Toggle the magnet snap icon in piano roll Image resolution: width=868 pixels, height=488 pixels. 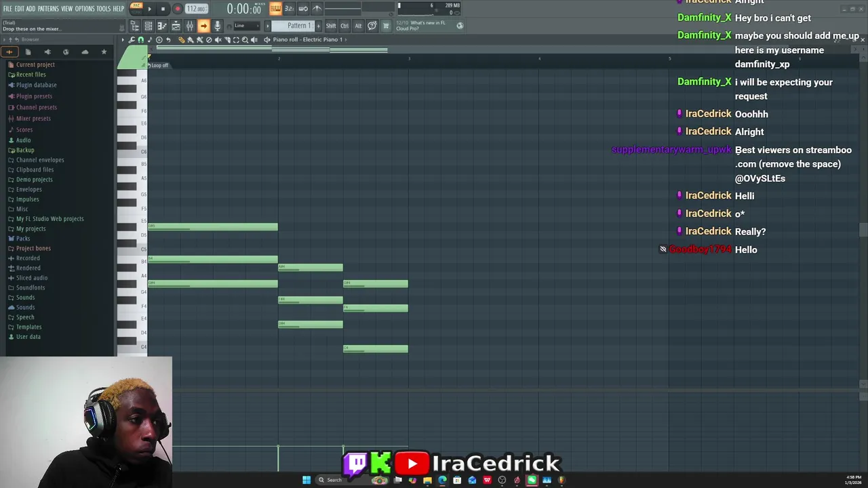[140, 40]
